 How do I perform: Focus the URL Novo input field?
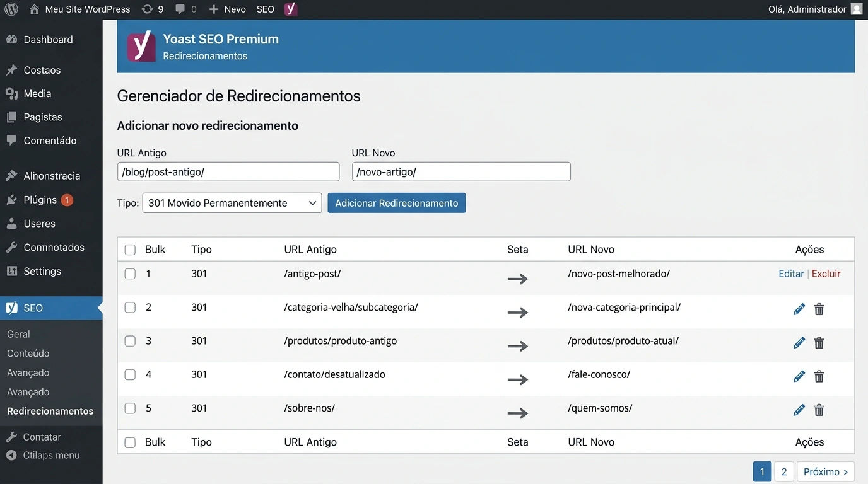point(461,171)
